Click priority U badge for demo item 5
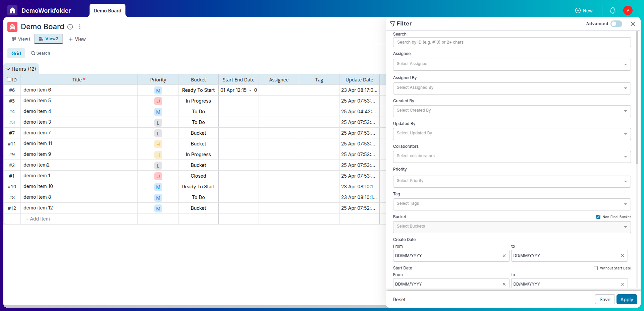Image resolution: width=644 pixels, height=311 pixels. tap(158, 101)
